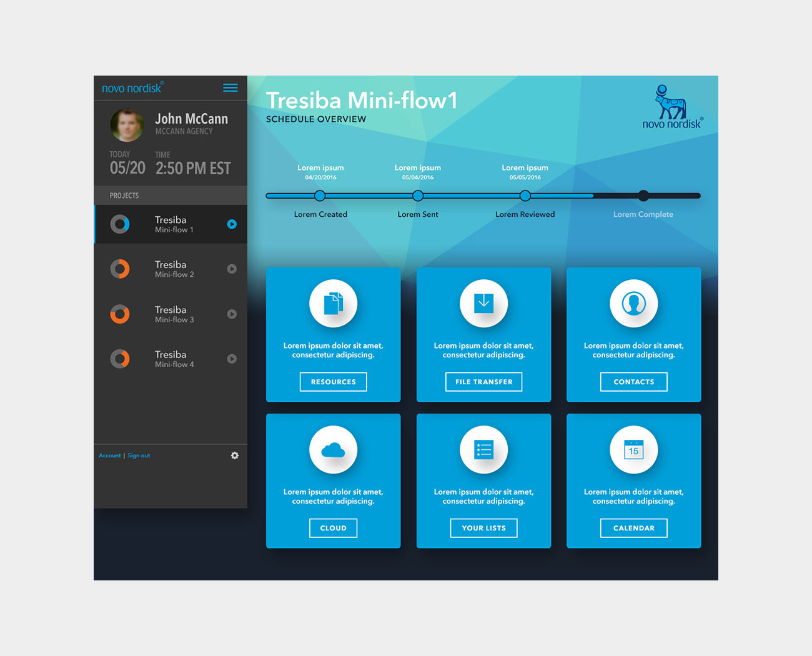Click the 05/04/2016 date label

click(418, 177)
